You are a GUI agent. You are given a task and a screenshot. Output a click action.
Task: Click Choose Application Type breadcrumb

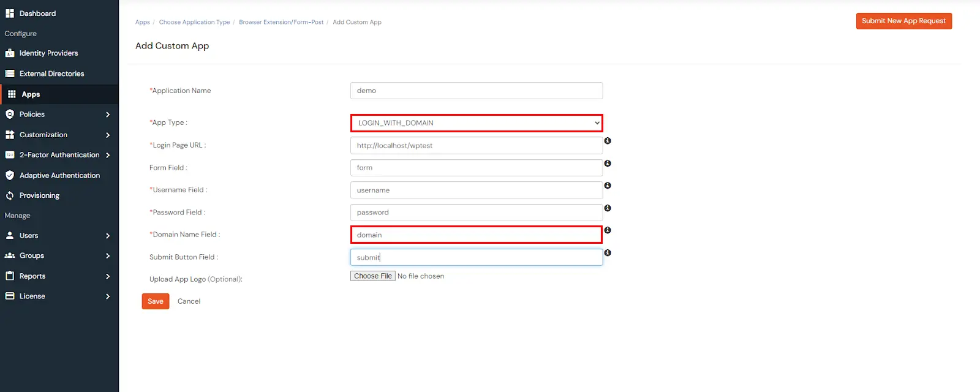click(194, 22)
